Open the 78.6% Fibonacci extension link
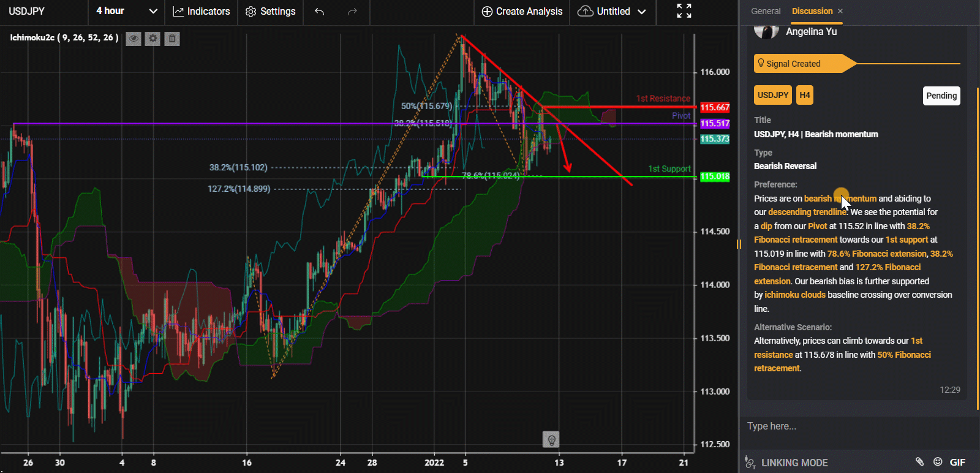980x473 pixels. [x=877, y=254]
